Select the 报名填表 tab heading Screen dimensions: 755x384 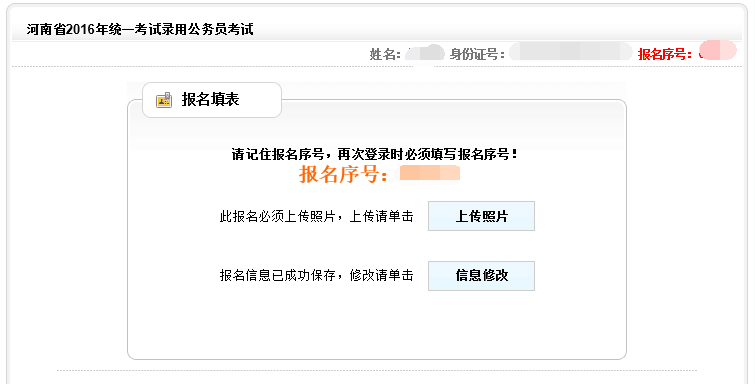coord(210,100)
